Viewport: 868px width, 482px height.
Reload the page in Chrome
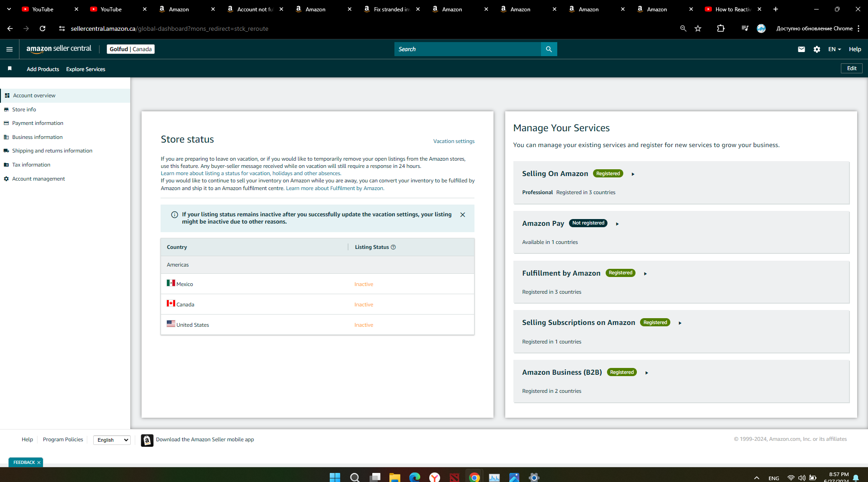point(43,29)
